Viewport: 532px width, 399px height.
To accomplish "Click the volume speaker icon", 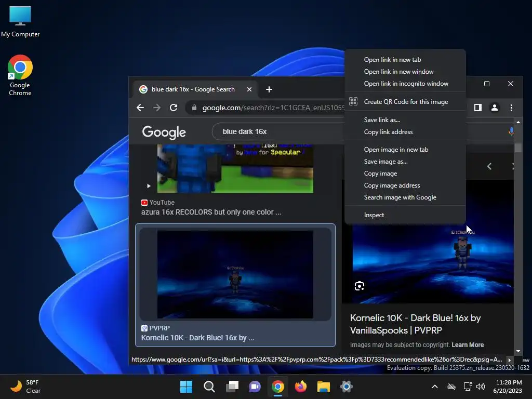I will coord(480,387).
